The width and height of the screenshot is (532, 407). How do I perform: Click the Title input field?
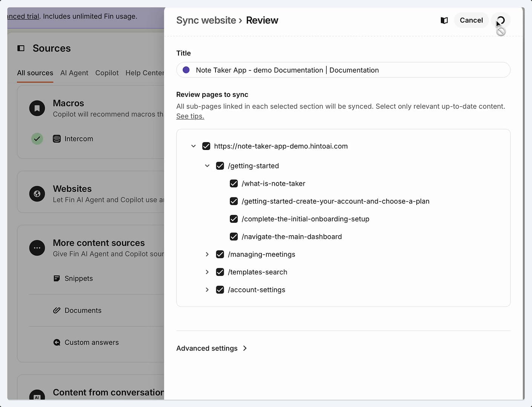click(343, 70)
